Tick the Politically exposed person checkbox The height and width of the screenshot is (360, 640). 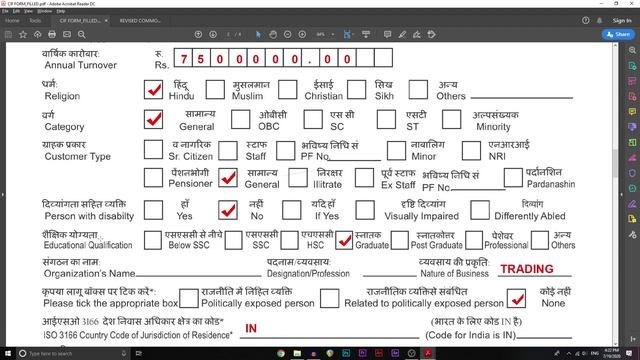coord(189,298)
